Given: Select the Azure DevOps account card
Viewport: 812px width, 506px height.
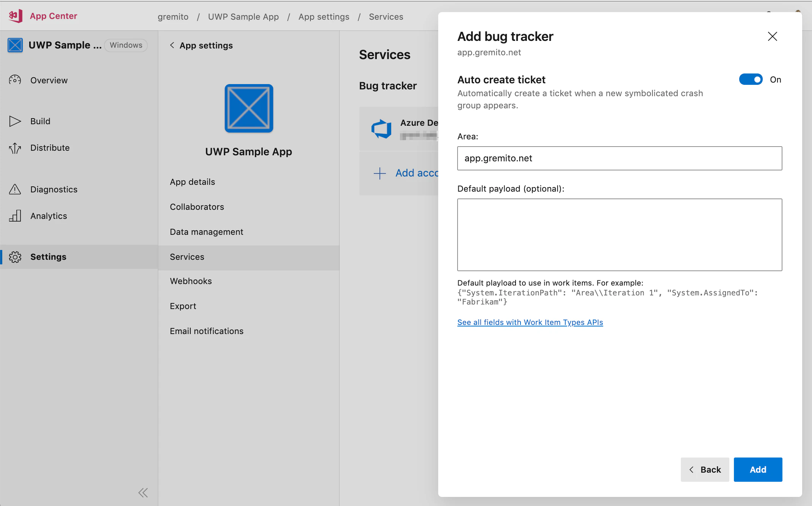Looking at the screenshot, I should pyautogui.click(x=399, y=129).
